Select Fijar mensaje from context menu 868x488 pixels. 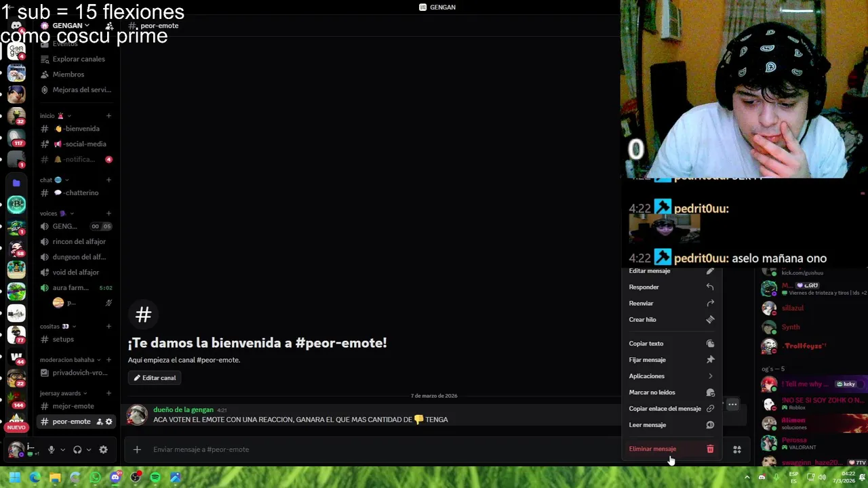(x=672, y=360)
